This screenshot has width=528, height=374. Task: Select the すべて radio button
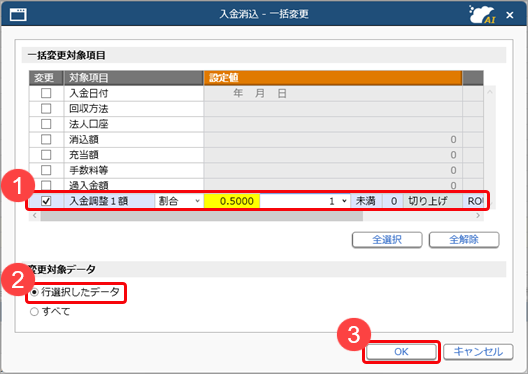click(34, 312)
